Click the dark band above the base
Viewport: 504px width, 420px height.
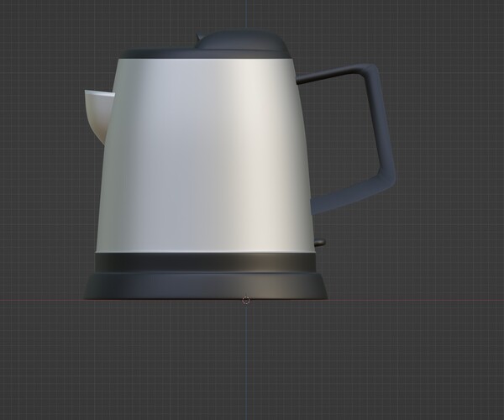click(x=206, y=263)
